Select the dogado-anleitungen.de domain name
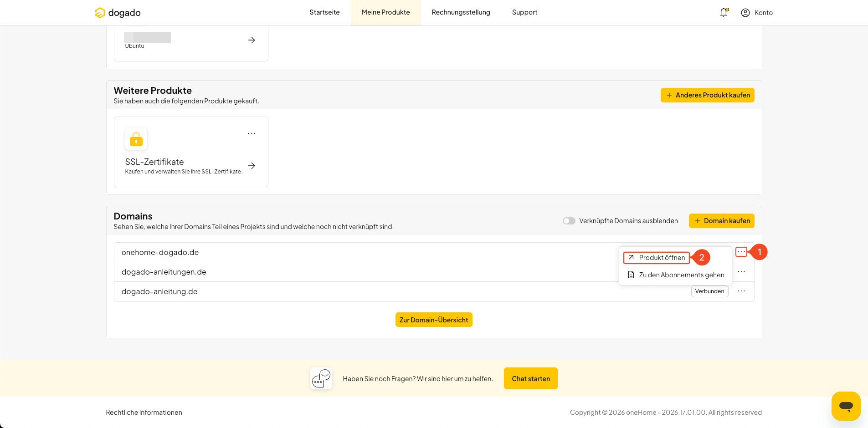 [x=164, y=272]
